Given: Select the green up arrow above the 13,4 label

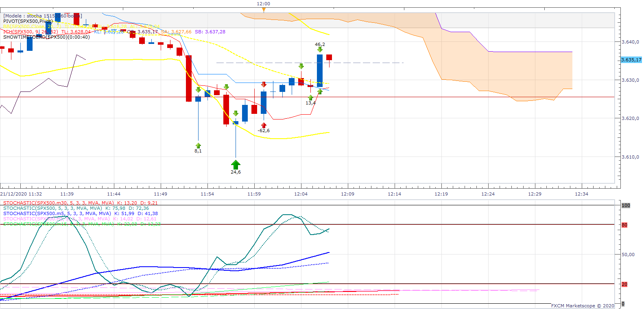Looking at the screenshot, I should coord(310,98).
